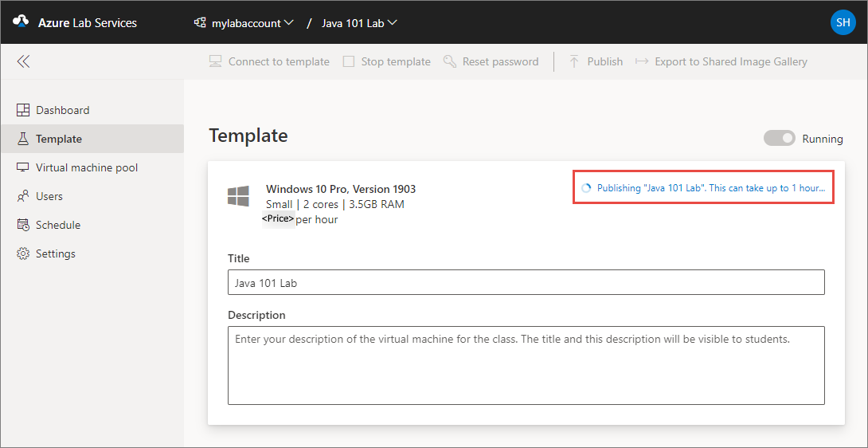Click the Publishing "Java 101 Lab" status message
Viewport: 868px width, 448px height.
coord(711,188)
